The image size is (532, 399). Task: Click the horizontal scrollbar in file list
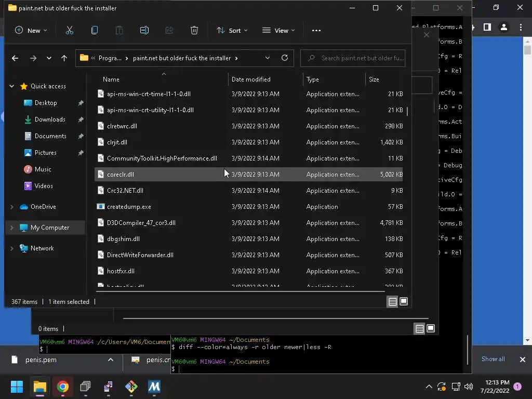coord(240,291)
